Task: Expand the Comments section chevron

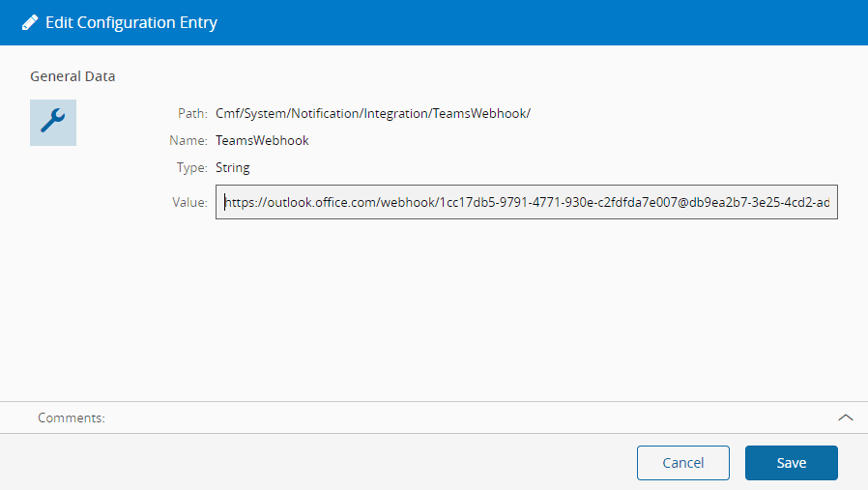Action: click(845, 418)
